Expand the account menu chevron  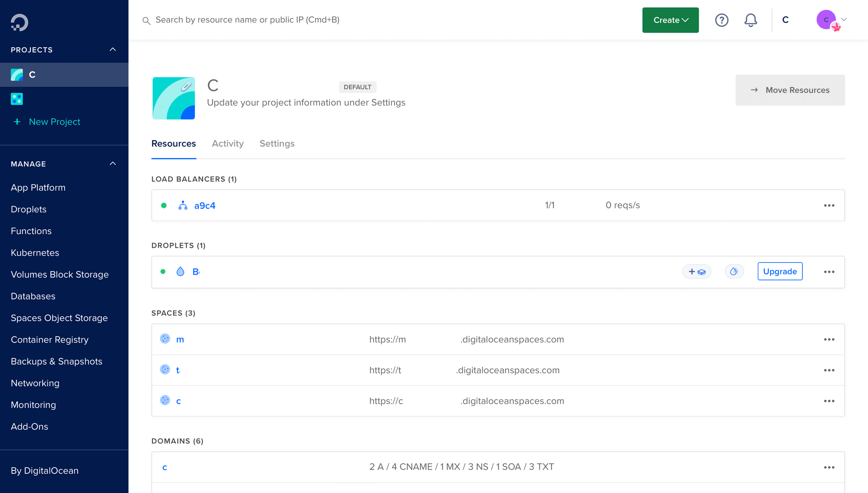(844, 20)
